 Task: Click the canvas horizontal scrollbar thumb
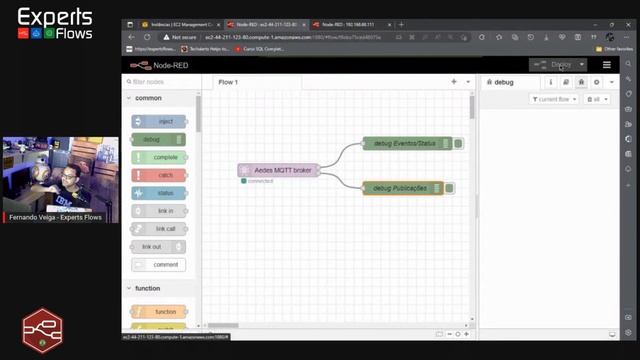pos(223,325)
